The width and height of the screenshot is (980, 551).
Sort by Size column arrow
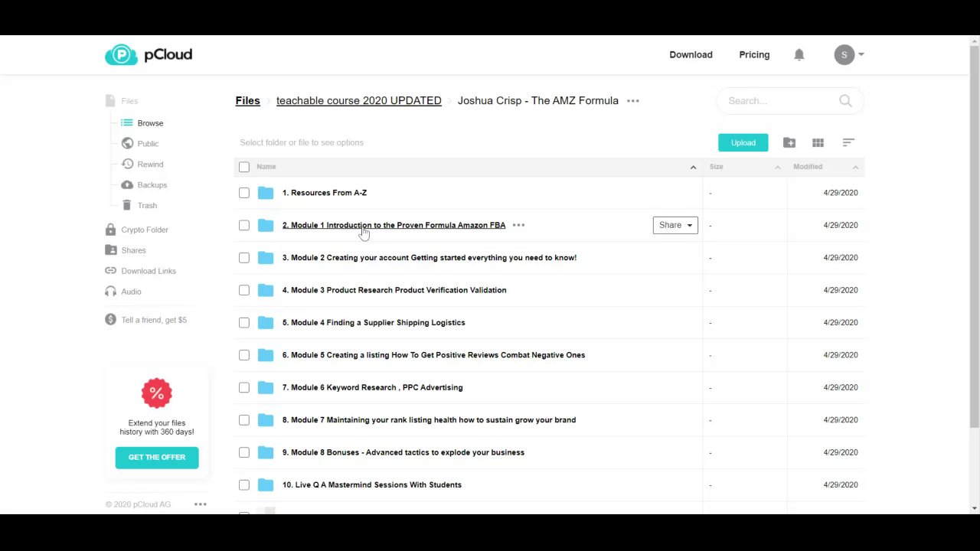[777, 167]
